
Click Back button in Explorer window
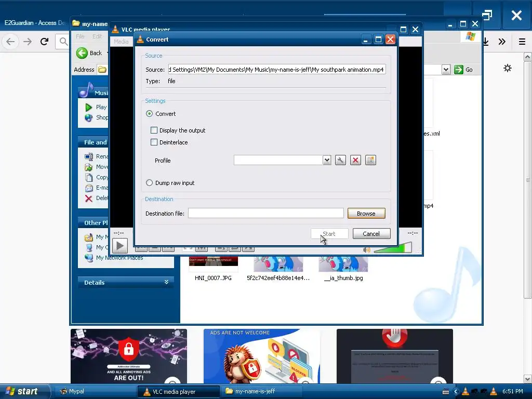coord(89,53)
